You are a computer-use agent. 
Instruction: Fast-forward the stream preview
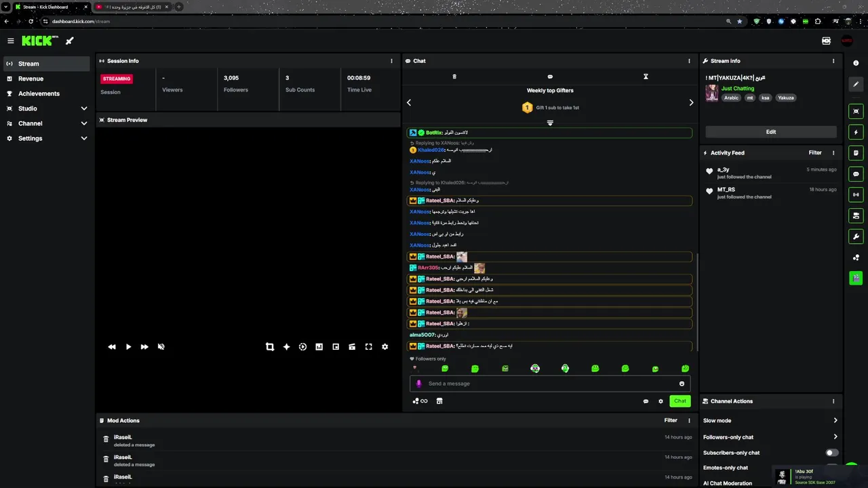tap(144, 346)
